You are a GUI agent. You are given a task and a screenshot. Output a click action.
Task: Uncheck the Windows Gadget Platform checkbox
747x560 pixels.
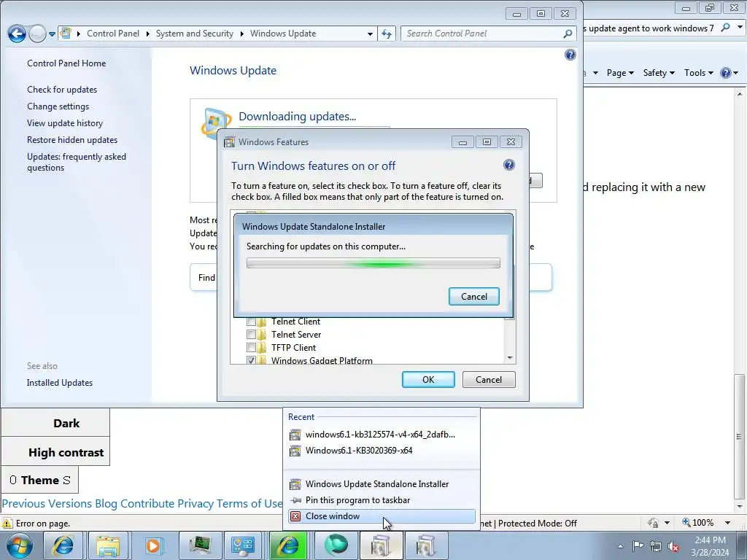point(251,360)
